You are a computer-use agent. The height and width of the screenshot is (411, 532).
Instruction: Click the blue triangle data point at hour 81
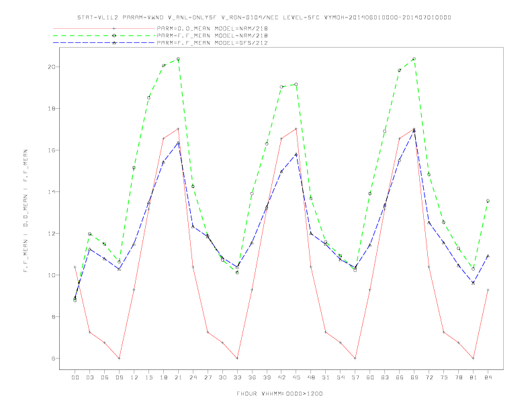click(473, 283)
